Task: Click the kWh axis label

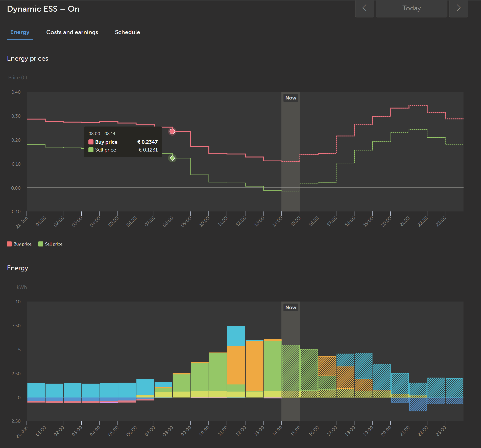Action: pos(22,287)
